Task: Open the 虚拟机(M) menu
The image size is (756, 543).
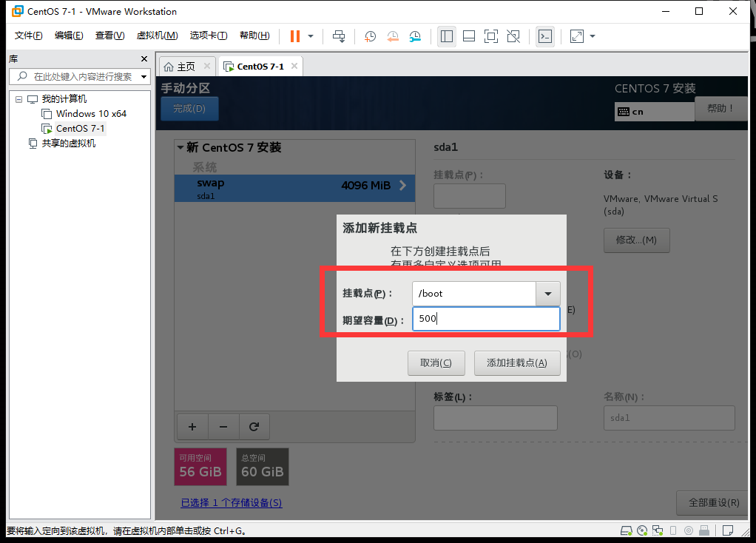Action: (157, 36)
